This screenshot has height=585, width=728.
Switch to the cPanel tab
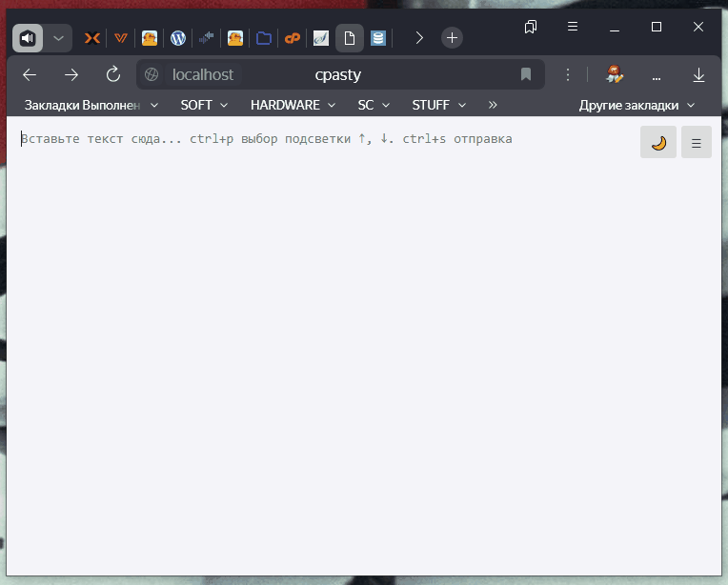[293, 38]
